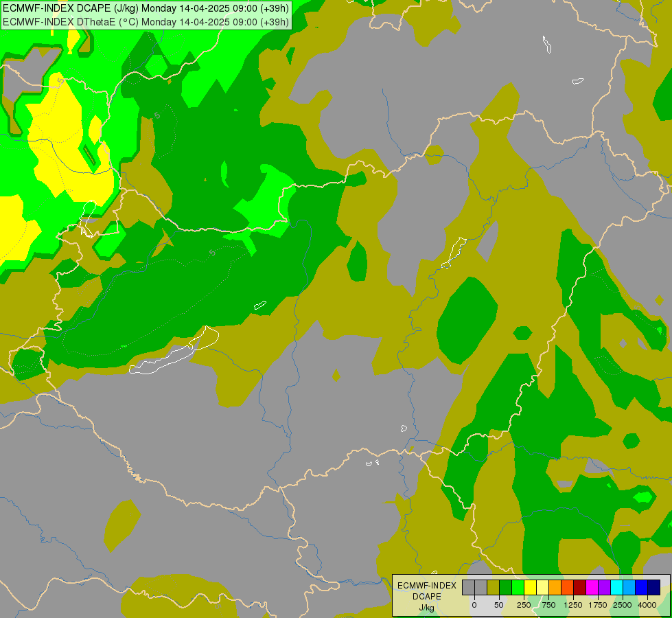Click the purple legend swatch
This screenshot has width=672, height=618.
605,587
